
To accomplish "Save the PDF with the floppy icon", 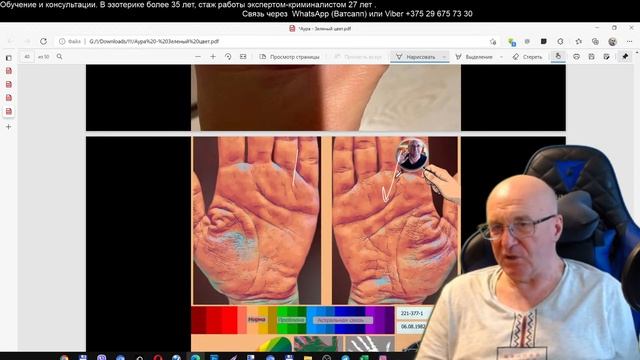I will tap(591, 57).
